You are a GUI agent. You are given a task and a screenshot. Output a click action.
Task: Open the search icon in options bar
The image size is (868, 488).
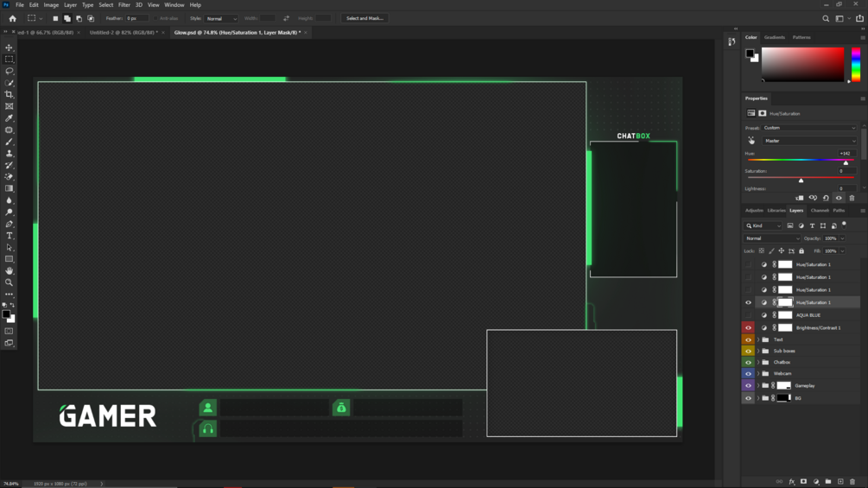click(826, 18)
